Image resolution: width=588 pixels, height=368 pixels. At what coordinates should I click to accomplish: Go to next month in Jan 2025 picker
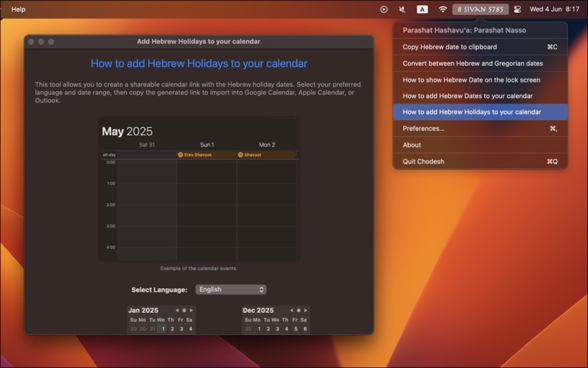[x=191, y=311]
